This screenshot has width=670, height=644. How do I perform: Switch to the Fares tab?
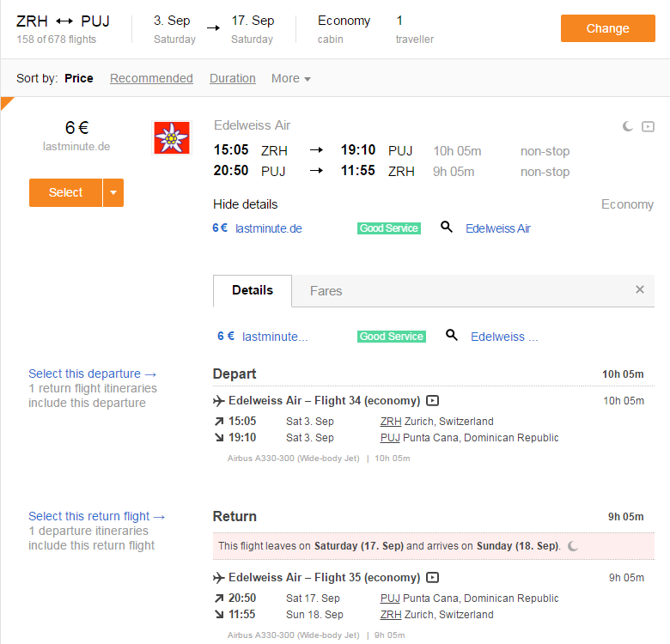(326, 291)
